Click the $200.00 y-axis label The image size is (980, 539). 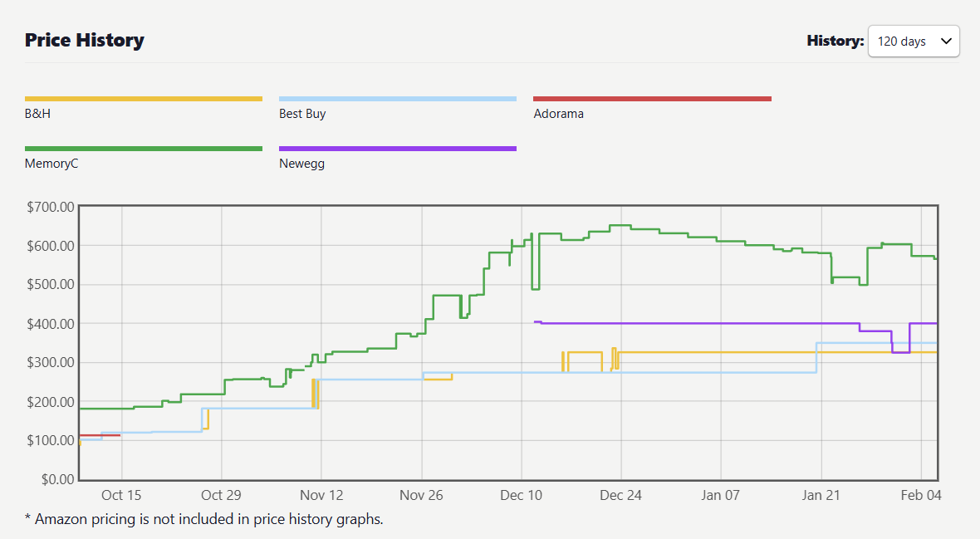(x=51, y=402)
